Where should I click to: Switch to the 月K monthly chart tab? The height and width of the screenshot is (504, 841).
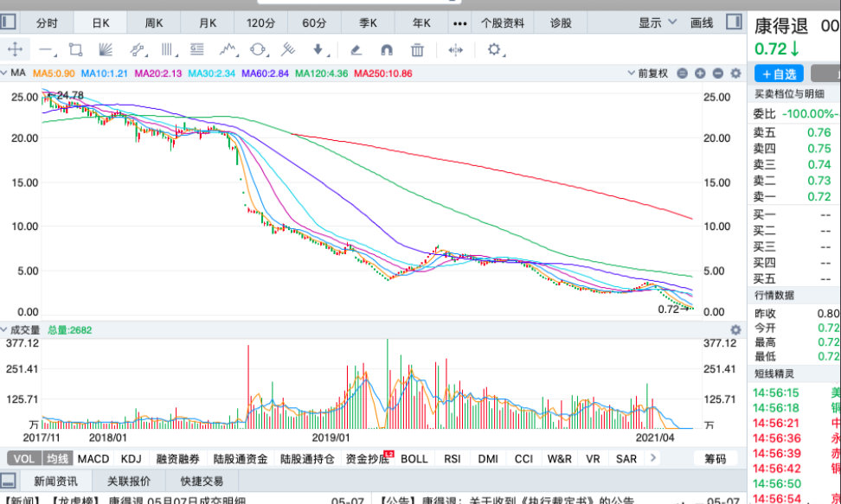click(x=207, y=23)
